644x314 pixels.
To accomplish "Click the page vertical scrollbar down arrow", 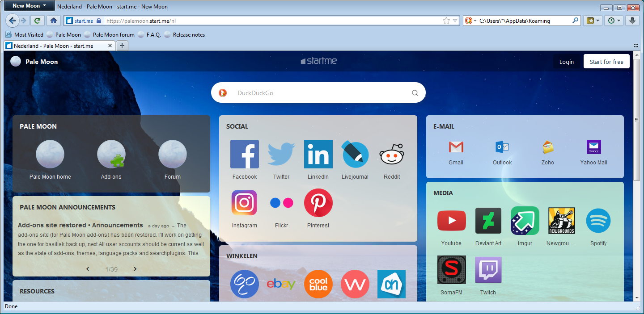I will point(636,297).
